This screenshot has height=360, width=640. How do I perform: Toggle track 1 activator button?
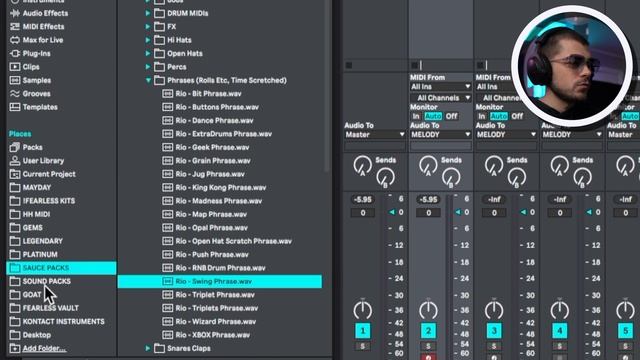(362, 331)
